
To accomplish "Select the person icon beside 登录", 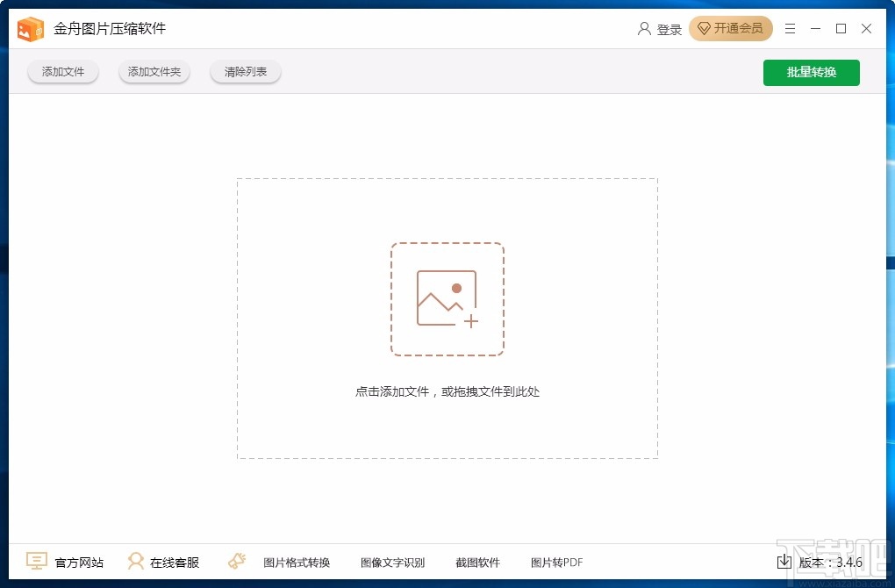I will point(643,28).
